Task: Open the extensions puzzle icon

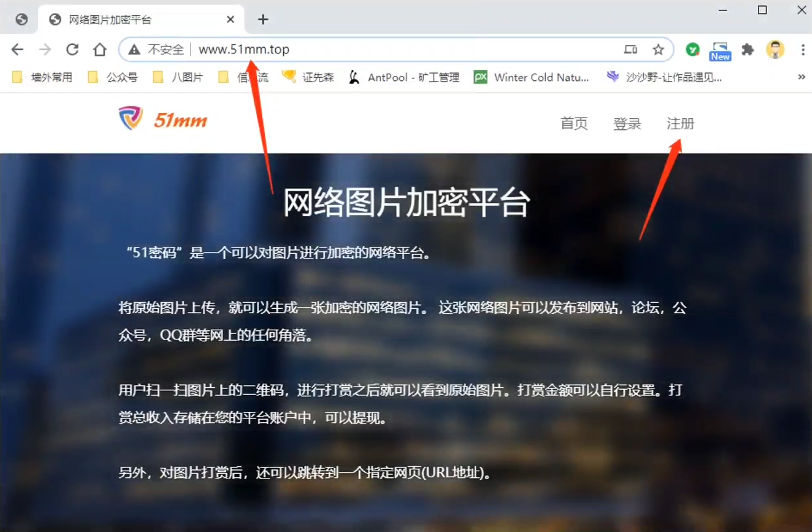Action: 748,50
